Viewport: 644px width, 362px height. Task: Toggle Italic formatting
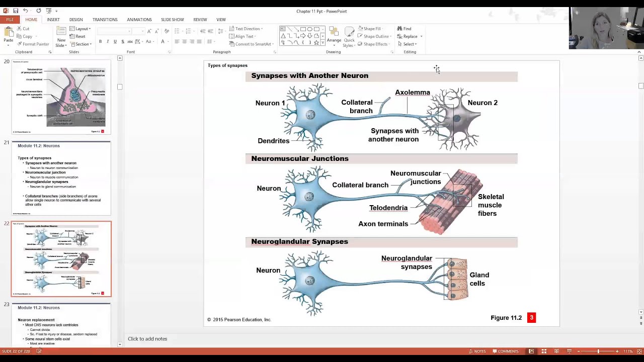click(108, 41)
